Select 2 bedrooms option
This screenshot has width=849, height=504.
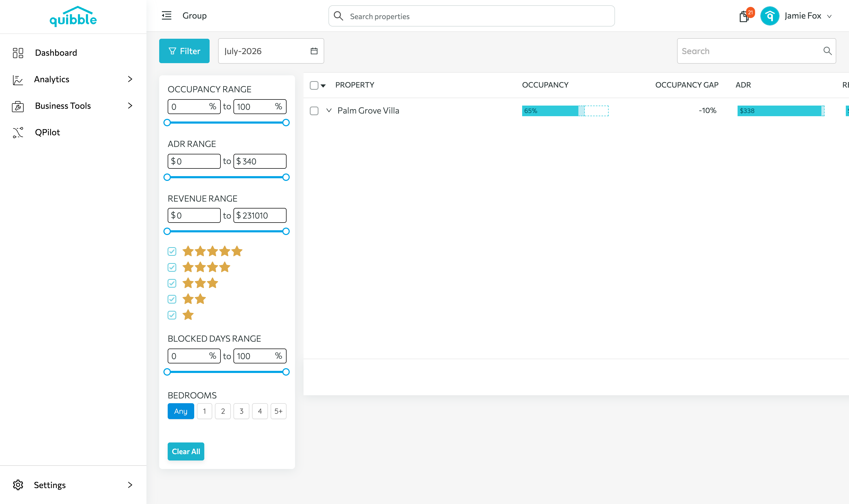click(223, 411)
